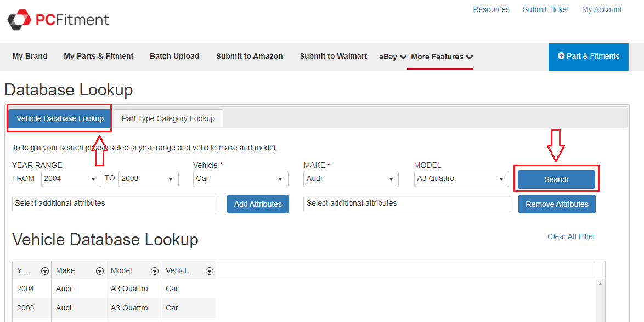Open the Vehicle type dropdown

[x=240, y=179]
